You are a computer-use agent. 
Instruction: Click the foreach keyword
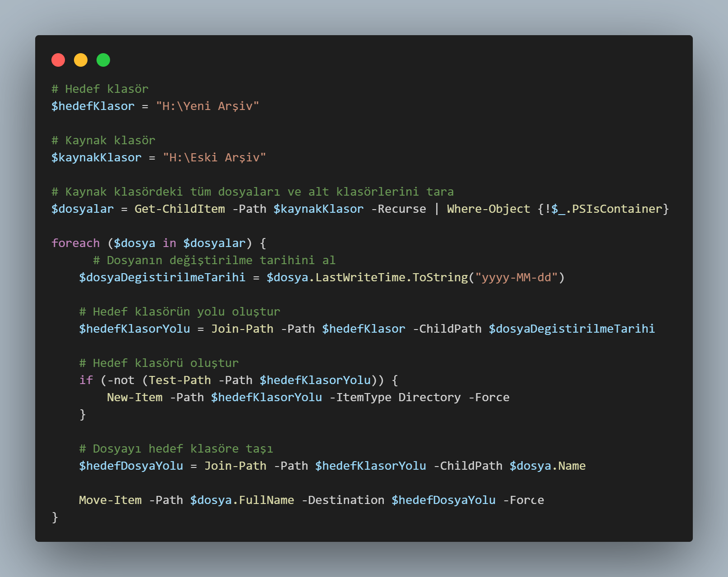(76, 243)
